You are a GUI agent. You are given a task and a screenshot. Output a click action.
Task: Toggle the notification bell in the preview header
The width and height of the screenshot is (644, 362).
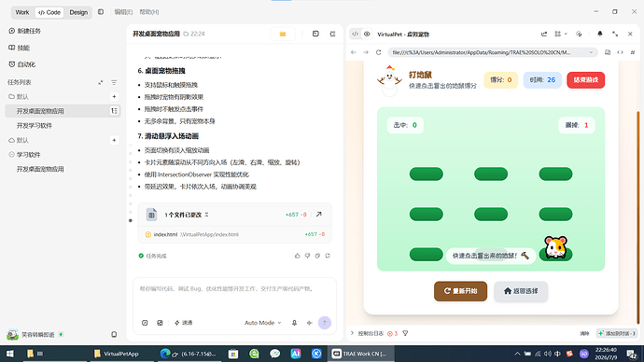tap(600, 35)
